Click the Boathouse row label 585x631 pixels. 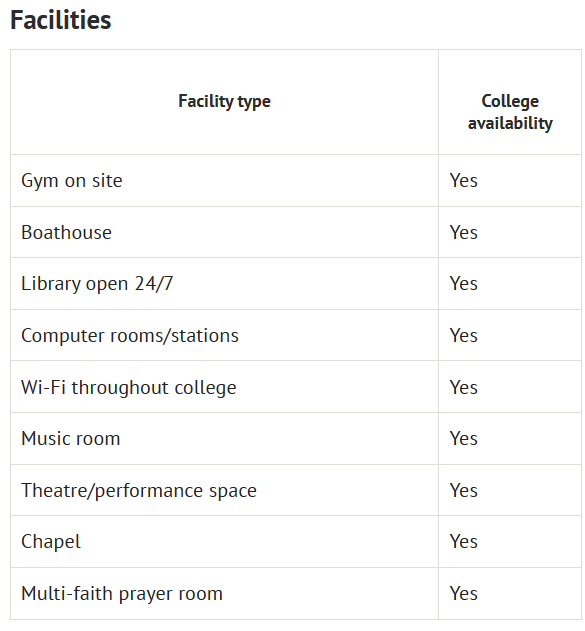66,233
